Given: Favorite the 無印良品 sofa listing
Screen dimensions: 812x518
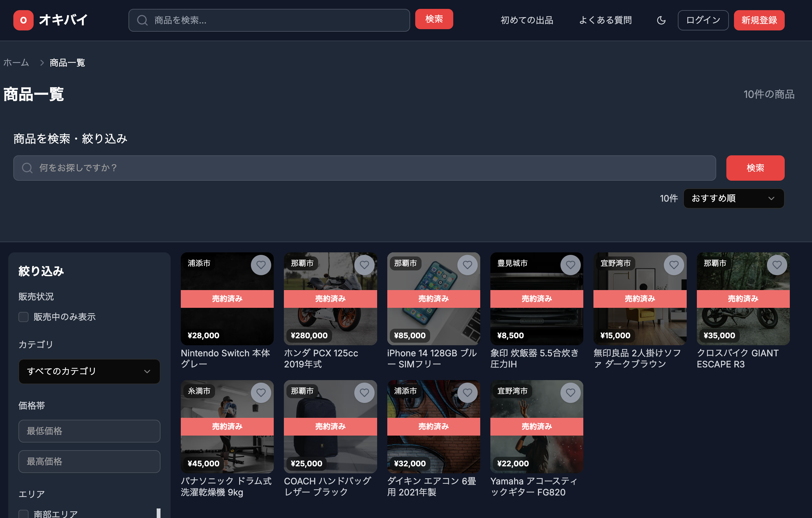Looking at the screenshot, I should coord(673,265).
